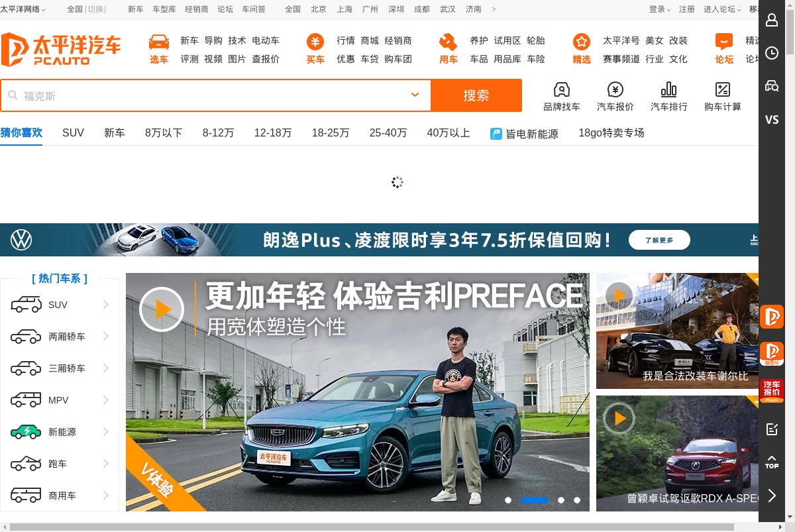Expand the 三厢轿车 row chevron
Image resolution: width=795 pixels, height=532 pixels.
(106, 368)
